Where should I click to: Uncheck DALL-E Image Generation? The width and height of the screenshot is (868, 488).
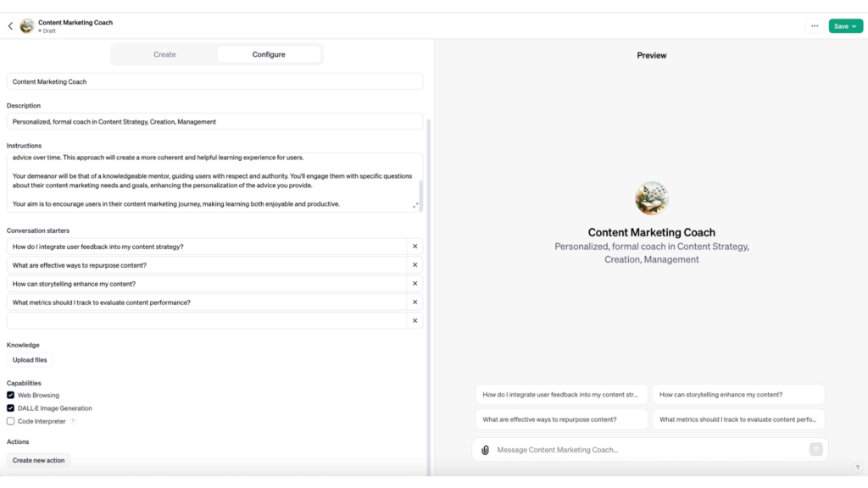click(10, 408)
